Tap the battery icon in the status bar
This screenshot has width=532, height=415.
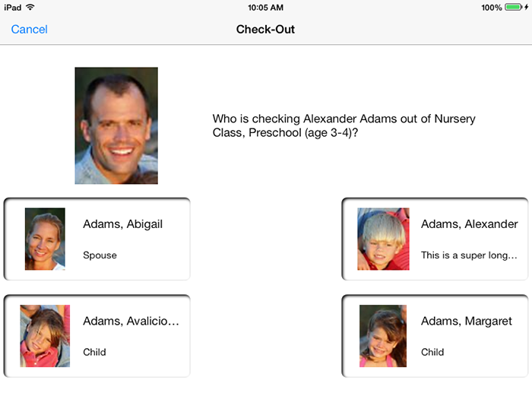[x=514, y=7]
